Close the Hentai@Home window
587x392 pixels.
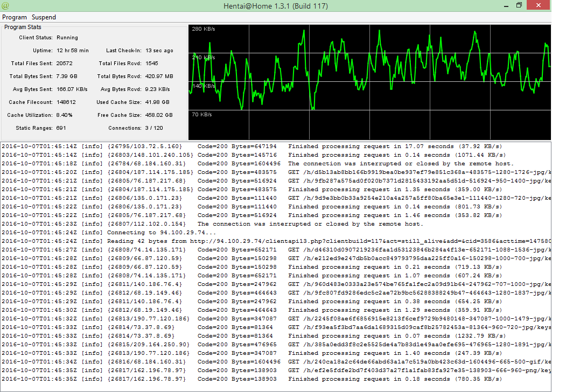[x=539, y=5]
